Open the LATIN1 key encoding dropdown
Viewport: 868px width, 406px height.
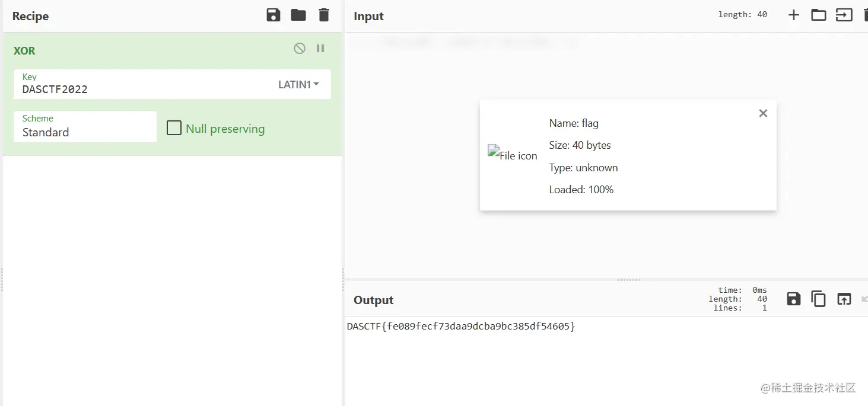(x=298, y=85)
